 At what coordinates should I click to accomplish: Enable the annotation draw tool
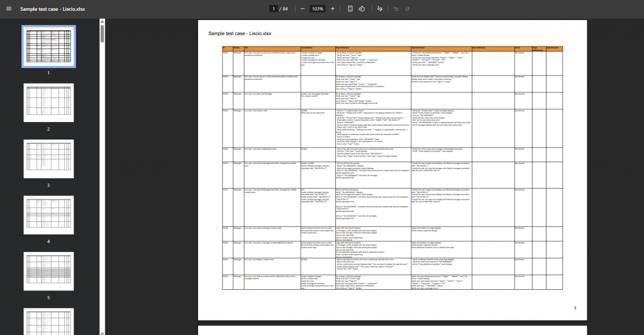click(380, 9)
